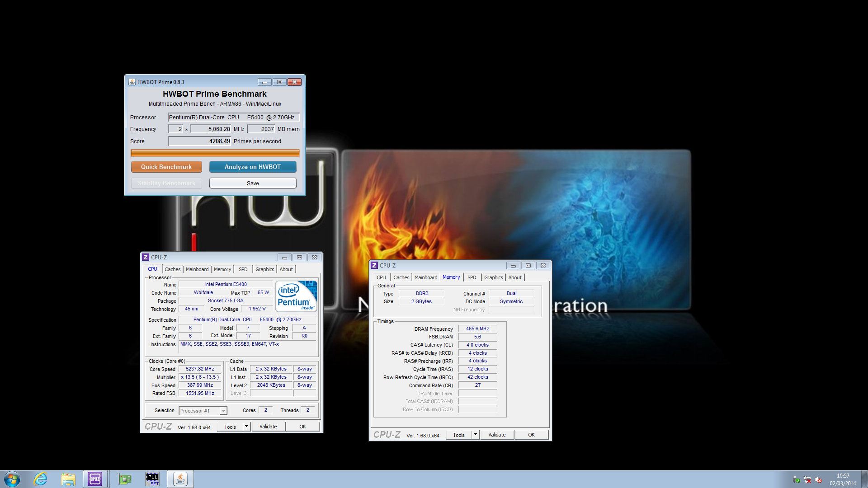Click OK in the CPU window
This screenshot has height=488, width=868.
[303, 427]
